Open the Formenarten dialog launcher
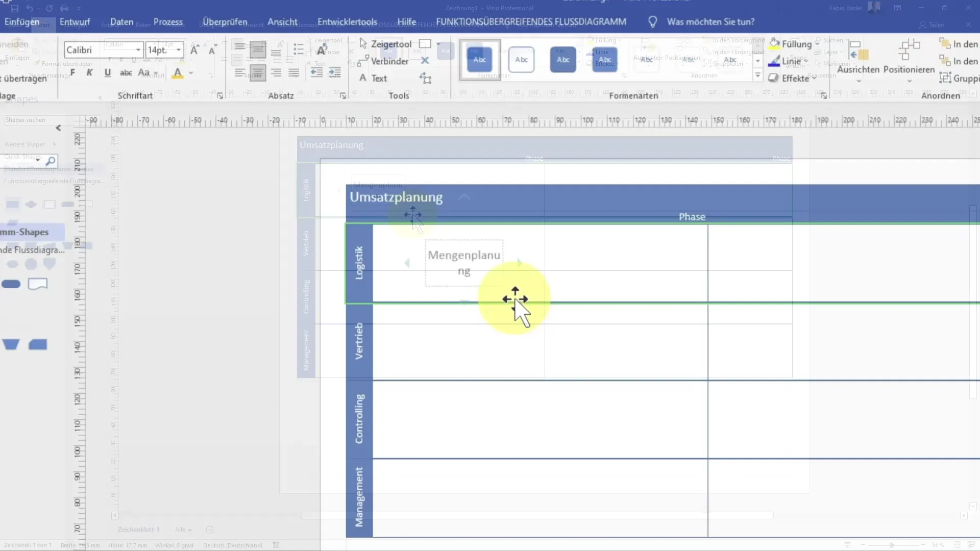The width and height of the screenshot is (980, 551). (x=824, y=96)
